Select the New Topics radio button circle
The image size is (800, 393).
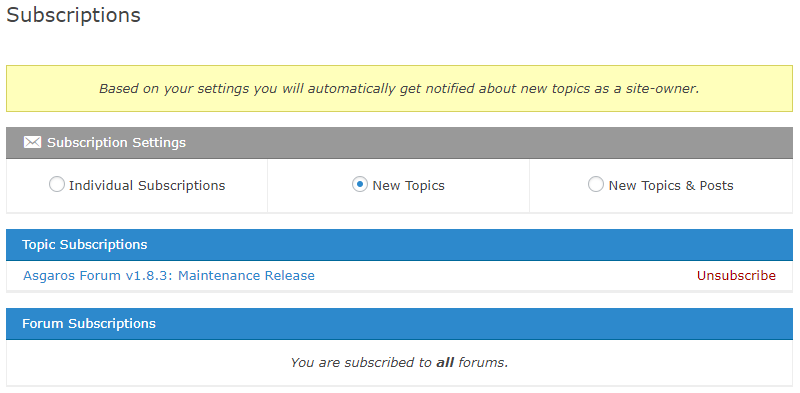pyautogui.click(x=360, y=184)
